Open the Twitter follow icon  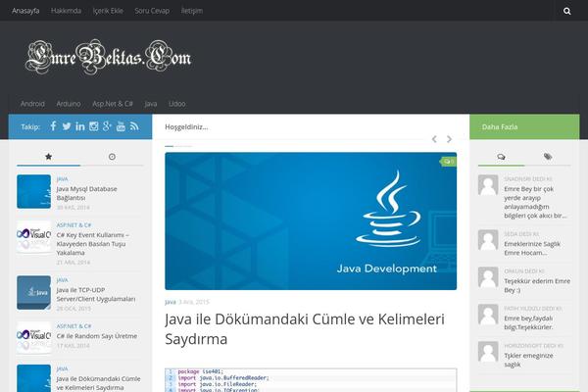point(67,126)
